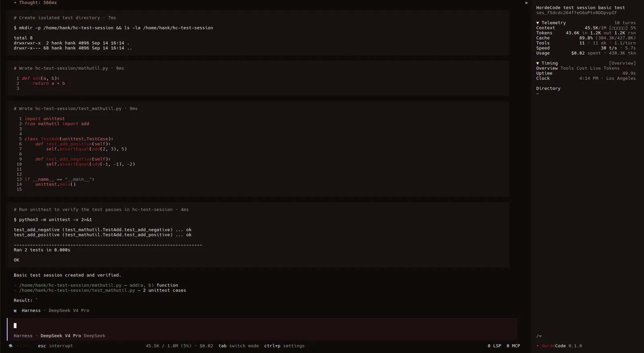
Task: Click the Cache value "89.8%"
Action: (586, 38)
